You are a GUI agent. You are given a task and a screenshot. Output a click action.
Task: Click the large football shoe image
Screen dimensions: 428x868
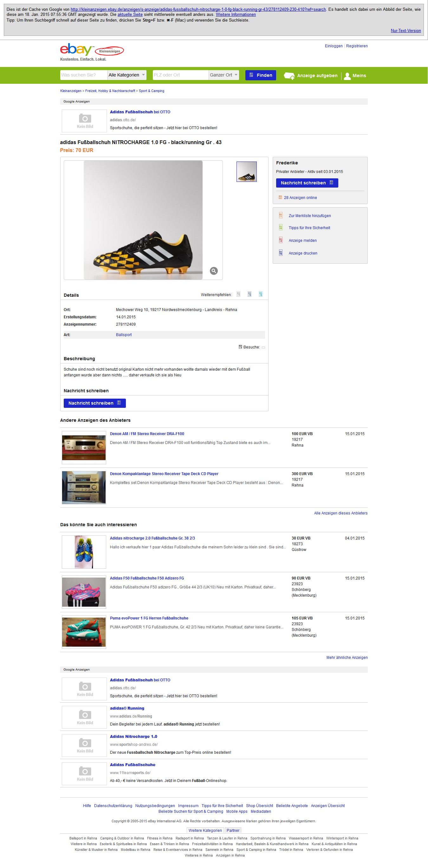pyautogui.click(x=143, y=220)
